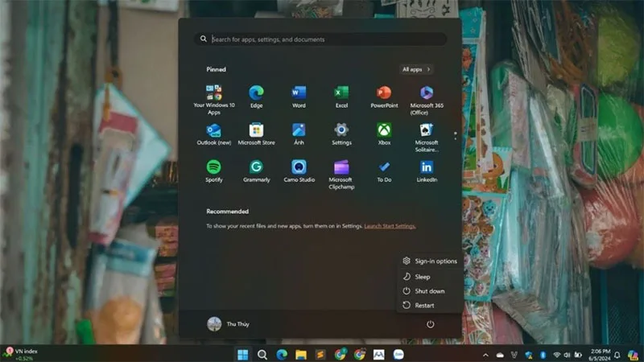Expand the All apps list
The image size is (644, 362).
[416, 69]
